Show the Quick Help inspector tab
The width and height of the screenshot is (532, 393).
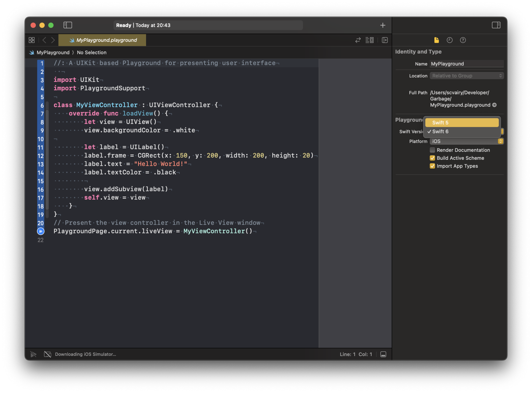coord(463,40)
